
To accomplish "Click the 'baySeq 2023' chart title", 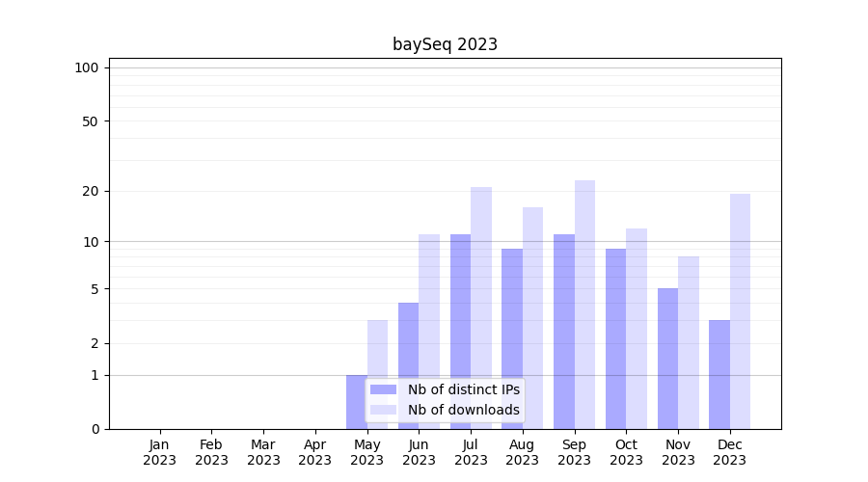I will click(x=445, y=44).
